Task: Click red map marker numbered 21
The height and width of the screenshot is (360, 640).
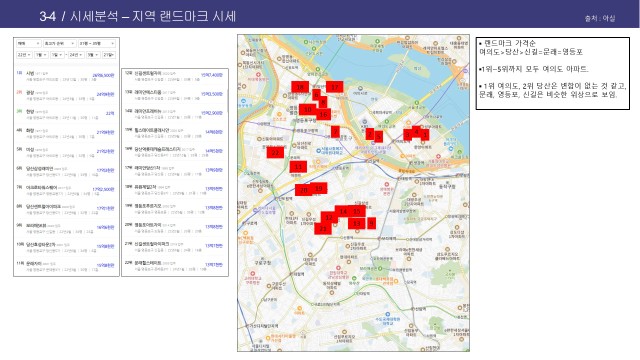Action: tap(322, 228)
